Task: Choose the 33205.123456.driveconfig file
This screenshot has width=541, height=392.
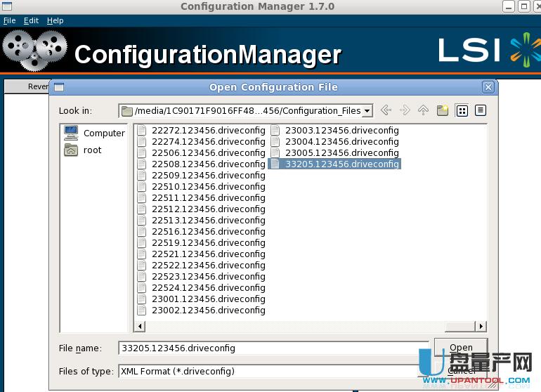Action: (341, 164)
